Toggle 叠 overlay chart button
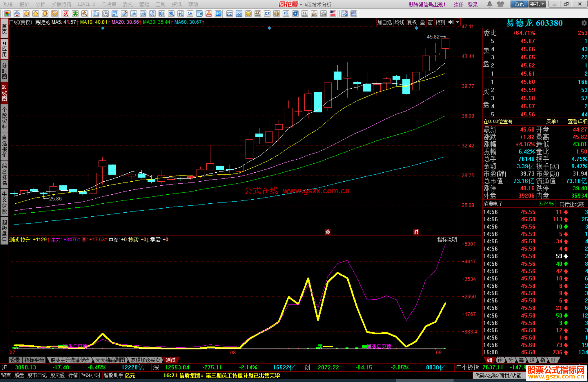The width and height of the screenshot is (588, 382). point(422,22)
